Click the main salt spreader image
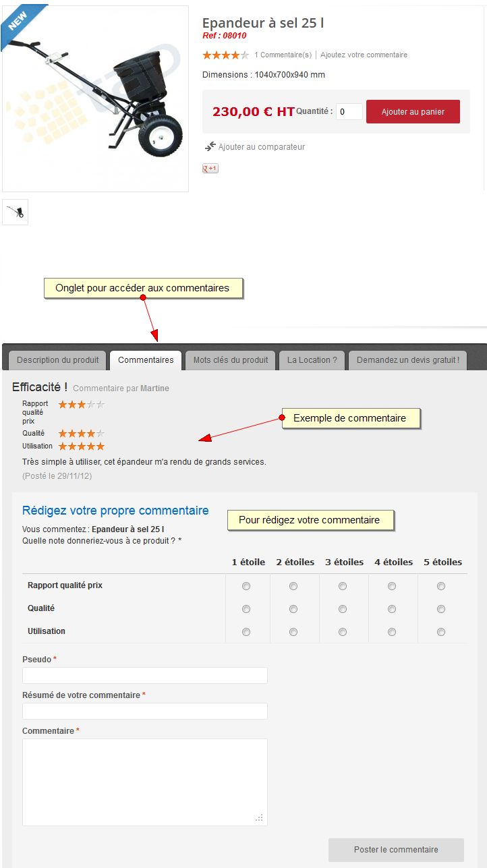The image size is (487, 868). pos(95,98)
